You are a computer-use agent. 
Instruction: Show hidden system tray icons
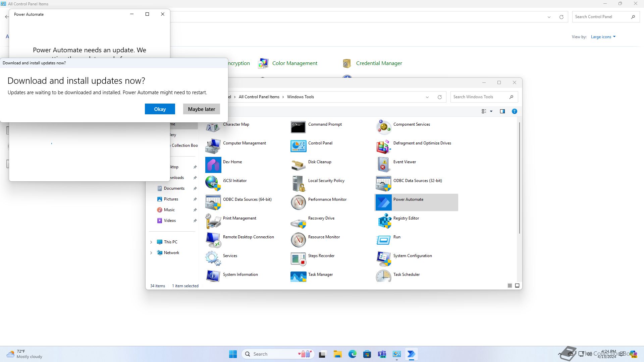[x=559, y=354]
